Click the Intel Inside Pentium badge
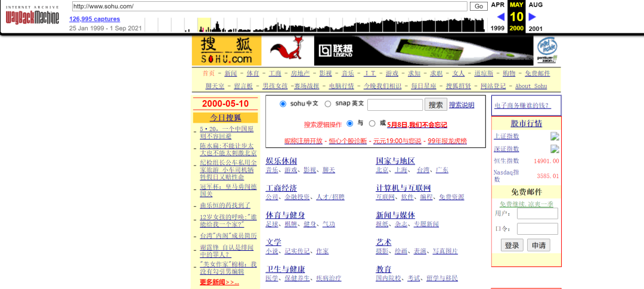Image resolution: width=644 pixels, height=289 pixels. (x=548, y=51)
